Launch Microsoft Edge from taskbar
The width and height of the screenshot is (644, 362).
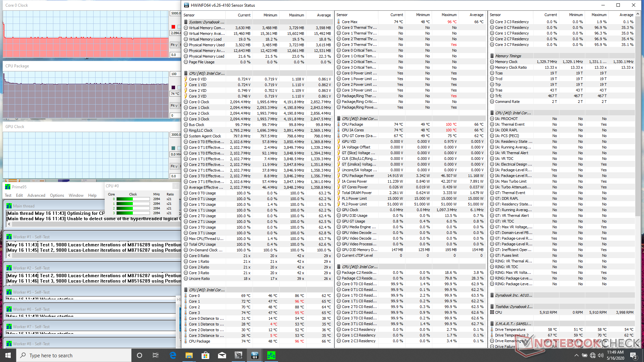(173, 355)
